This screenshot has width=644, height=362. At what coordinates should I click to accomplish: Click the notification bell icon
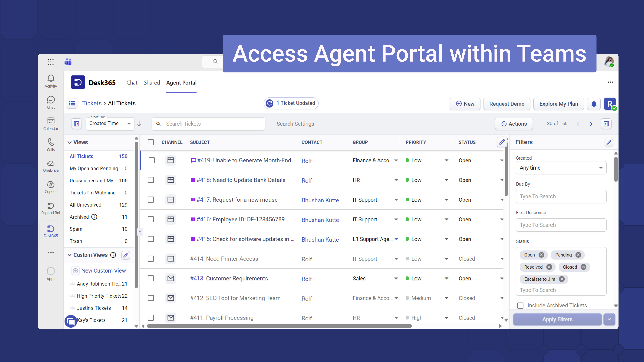click(594, 104)
